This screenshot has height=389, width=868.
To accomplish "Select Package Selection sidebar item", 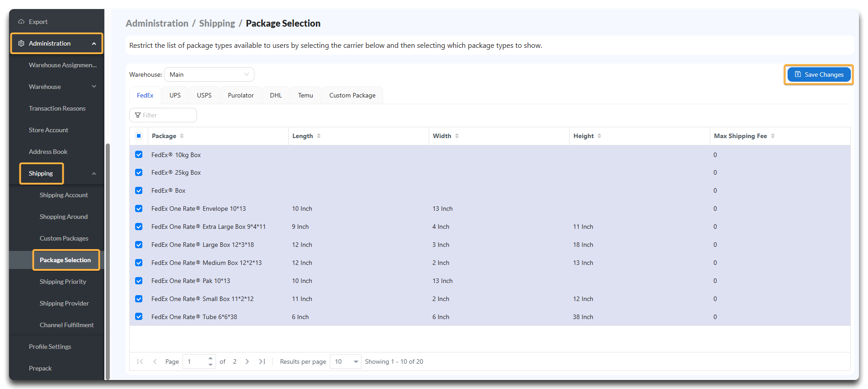I will [x=65, y=260].
